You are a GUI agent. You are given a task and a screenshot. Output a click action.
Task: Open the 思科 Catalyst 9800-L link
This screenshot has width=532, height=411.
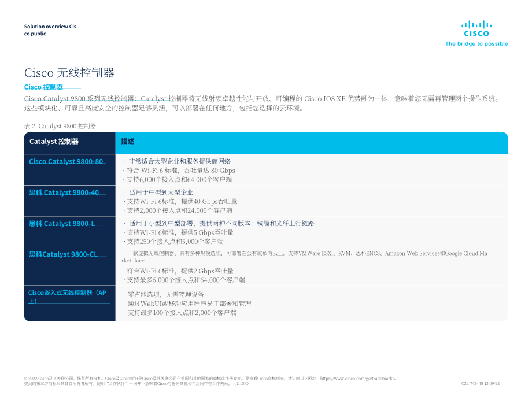62,224
